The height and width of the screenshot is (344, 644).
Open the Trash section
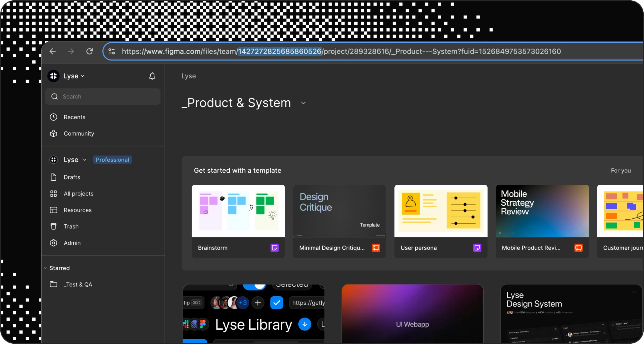tap(71, 227)
